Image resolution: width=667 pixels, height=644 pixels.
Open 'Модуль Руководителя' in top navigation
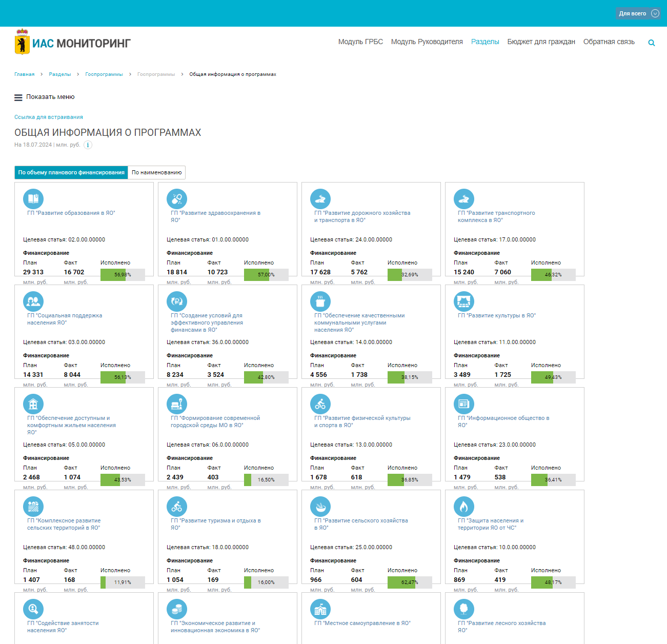(x=427, y=42)
